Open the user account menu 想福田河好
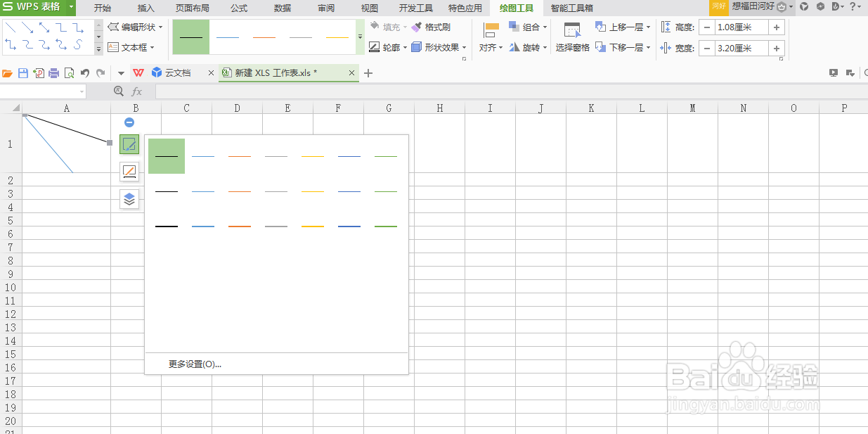This screenshot has height=434, width=868. pos(764,6)
